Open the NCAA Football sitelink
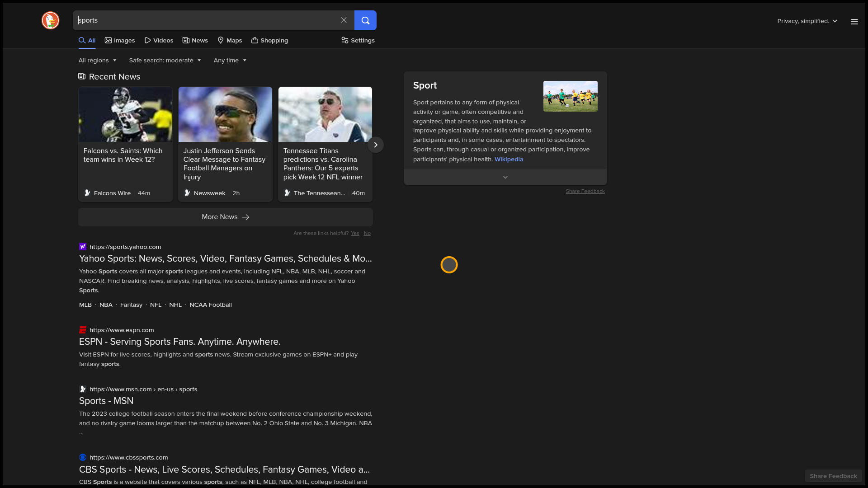 211,305
